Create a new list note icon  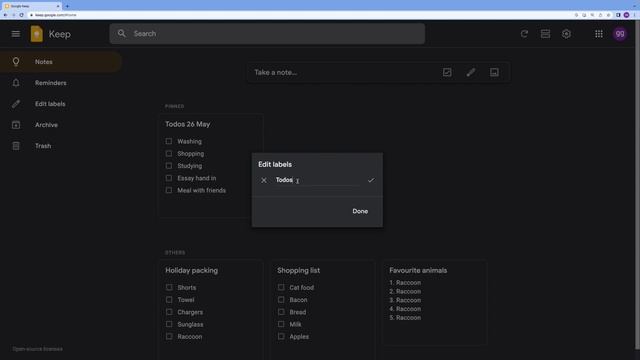point(447,72)
